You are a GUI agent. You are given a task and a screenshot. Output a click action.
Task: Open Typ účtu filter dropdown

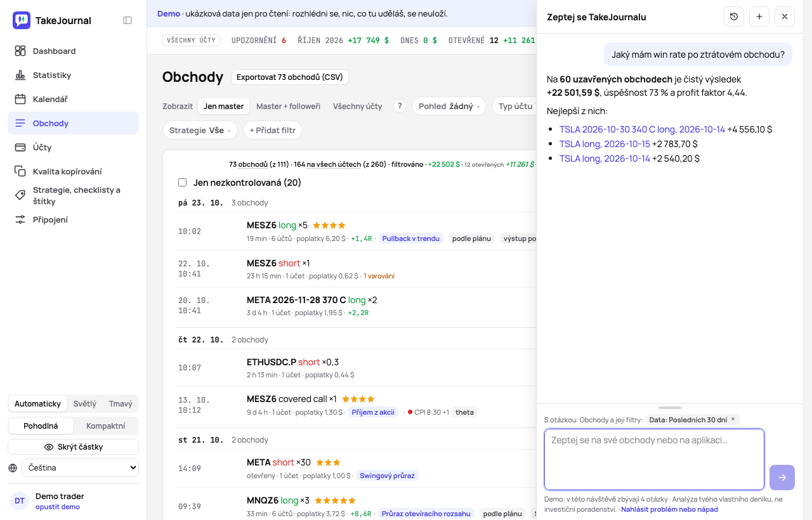[515, 106]
